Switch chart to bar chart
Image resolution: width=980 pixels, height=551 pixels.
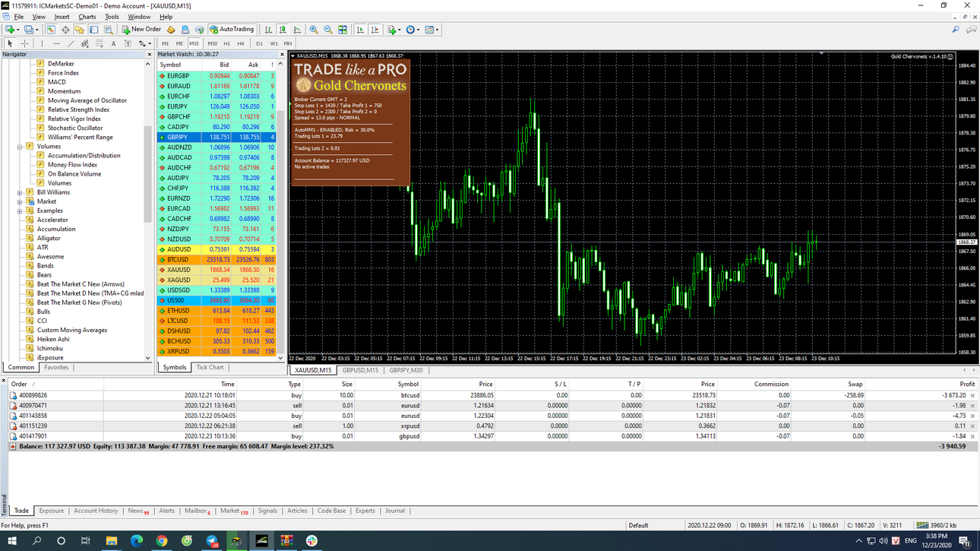click(x=268, y=30)
